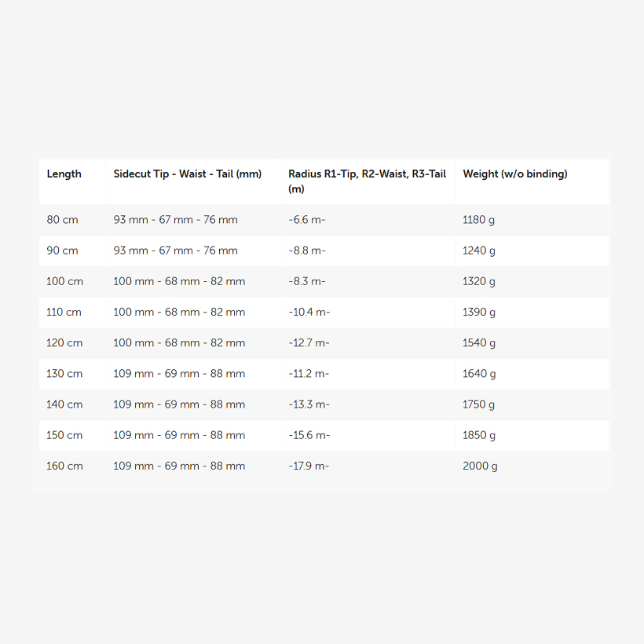Click the 2000 g weight value
644x644 pixels.
(480, 467)
